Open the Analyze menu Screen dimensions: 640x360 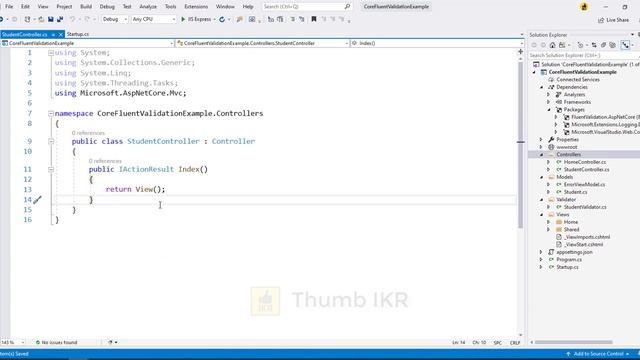(x=148, y=7)
